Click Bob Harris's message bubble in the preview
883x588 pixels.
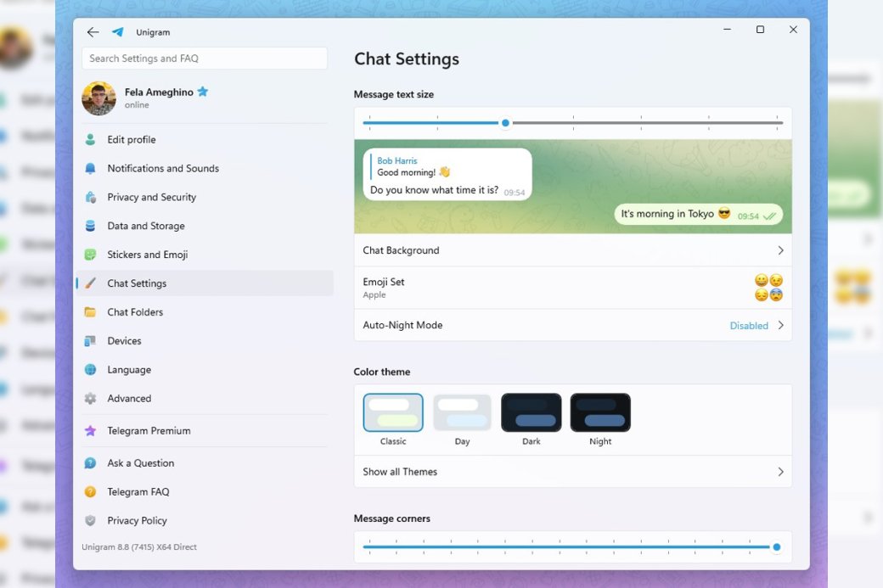click(447, 175)
